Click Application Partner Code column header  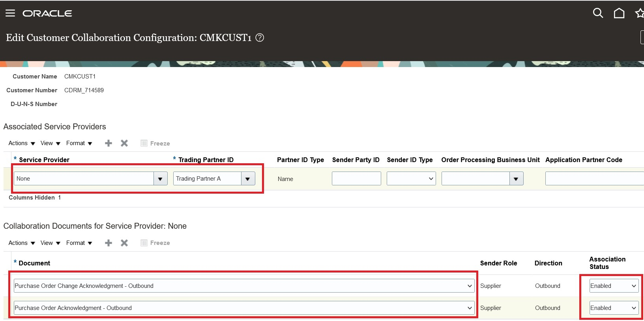[x=584, y=160]
